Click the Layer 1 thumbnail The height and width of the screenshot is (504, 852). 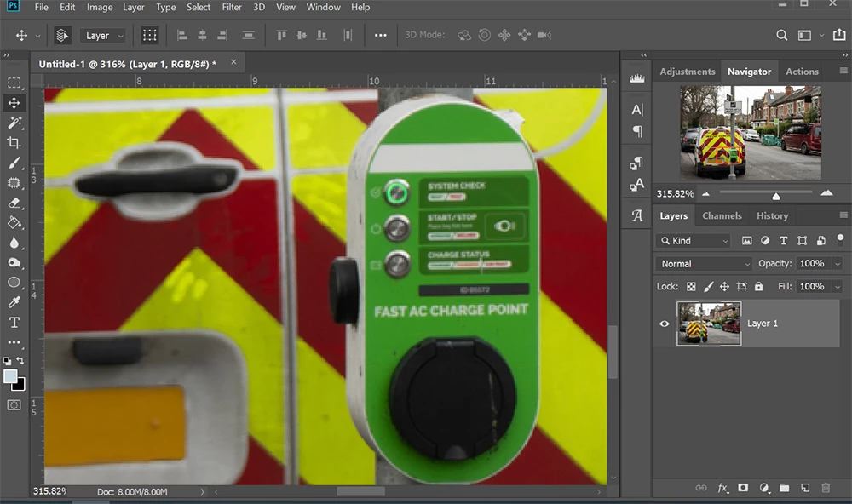click(x=709, y=324)
